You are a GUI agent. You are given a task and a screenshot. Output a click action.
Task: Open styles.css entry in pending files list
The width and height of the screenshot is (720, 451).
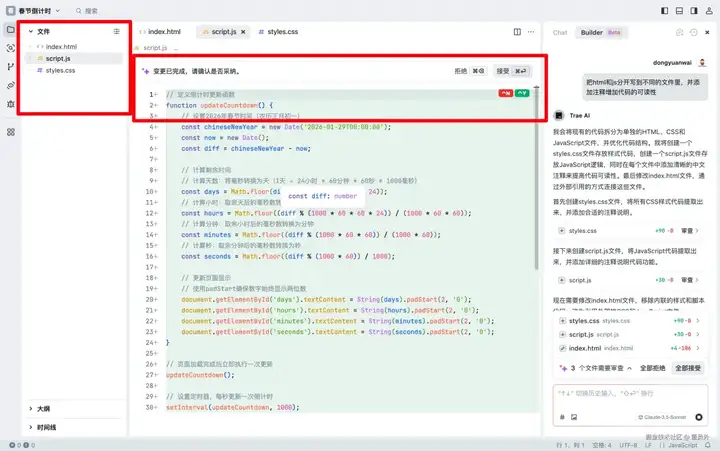(x=629, y=321)
